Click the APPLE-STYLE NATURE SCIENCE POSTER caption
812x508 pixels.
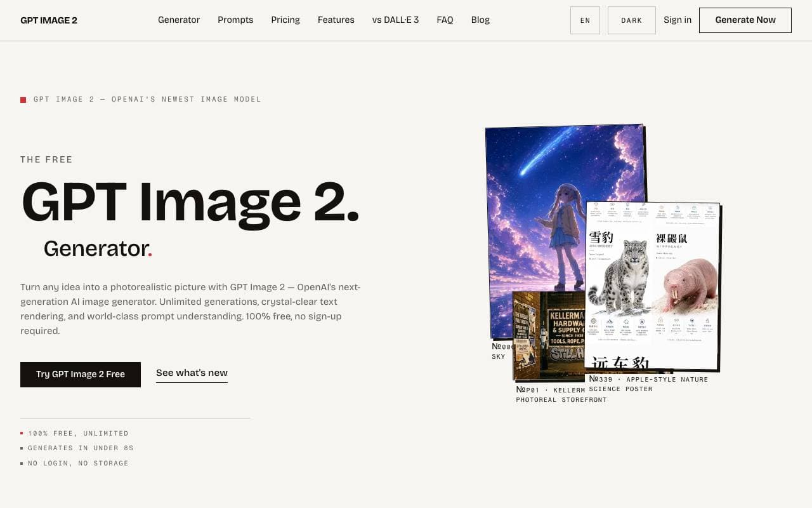click(648, 384)
